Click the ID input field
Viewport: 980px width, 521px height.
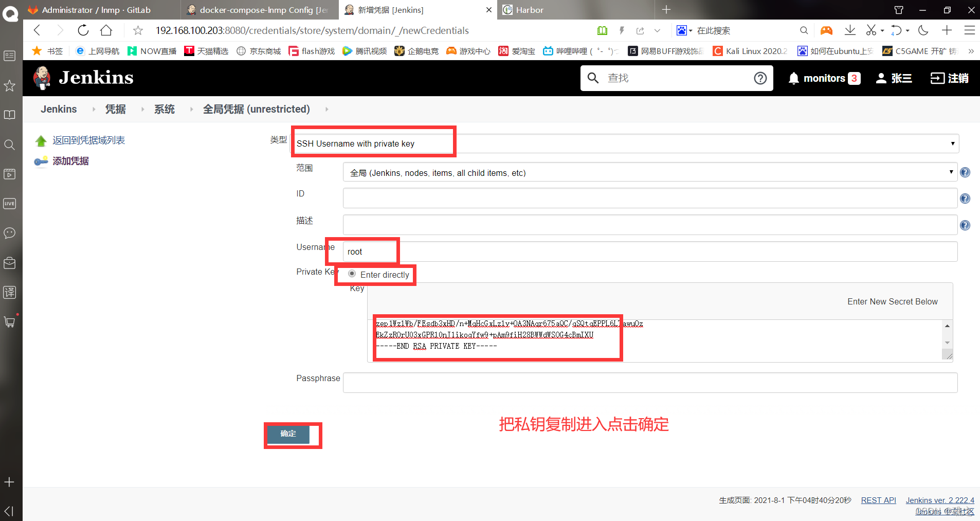pos(650,198)
